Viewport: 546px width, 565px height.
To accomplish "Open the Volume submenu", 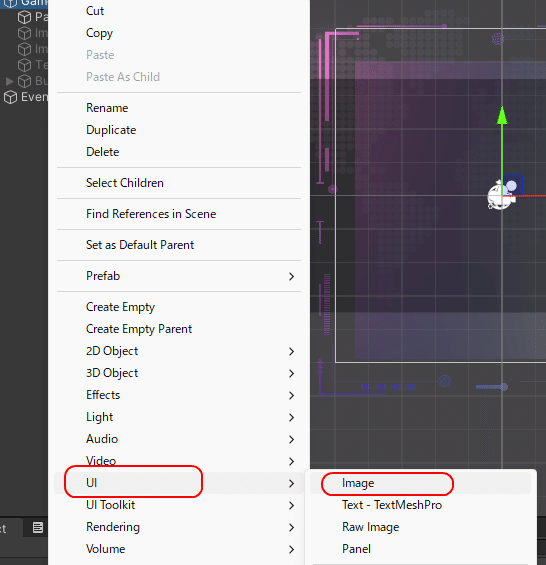I will pyautogui.click(x=179, y=548).
